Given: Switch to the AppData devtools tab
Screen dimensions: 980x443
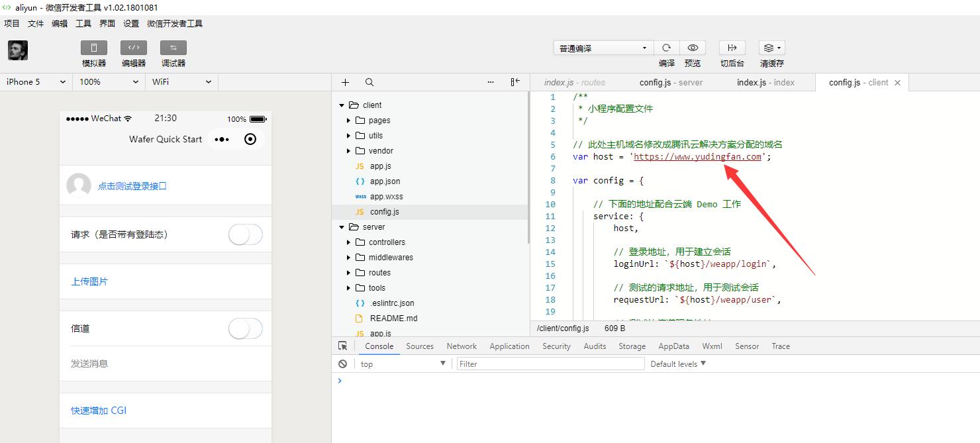Looking at the screenshot, I should [673, 346].
